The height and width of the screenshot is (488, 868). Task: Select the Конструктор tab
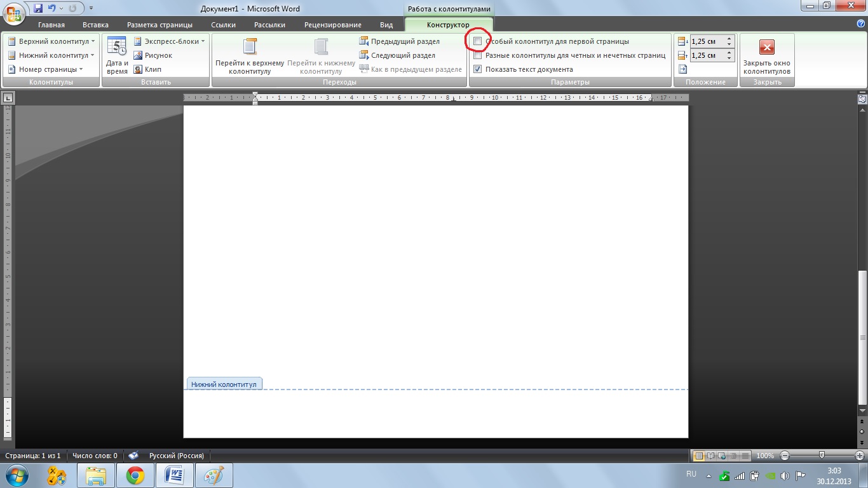point(449,25)
